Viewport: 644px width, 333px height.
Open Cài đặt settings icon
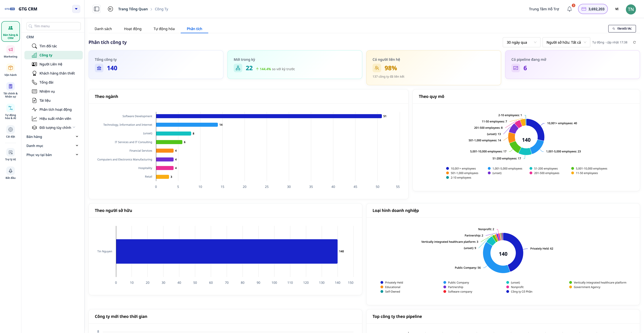[x=10, y=132]
